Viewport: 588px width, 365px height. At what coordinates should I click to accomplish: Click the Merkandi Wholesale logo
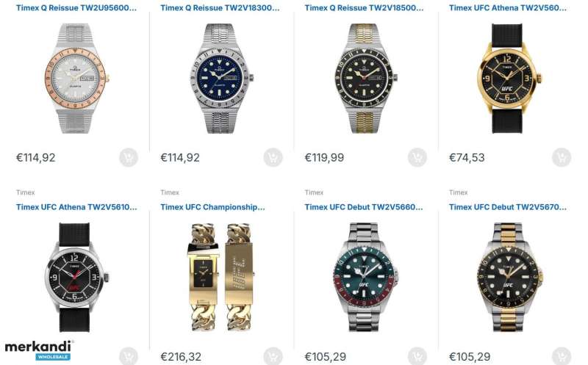point(39,350)
